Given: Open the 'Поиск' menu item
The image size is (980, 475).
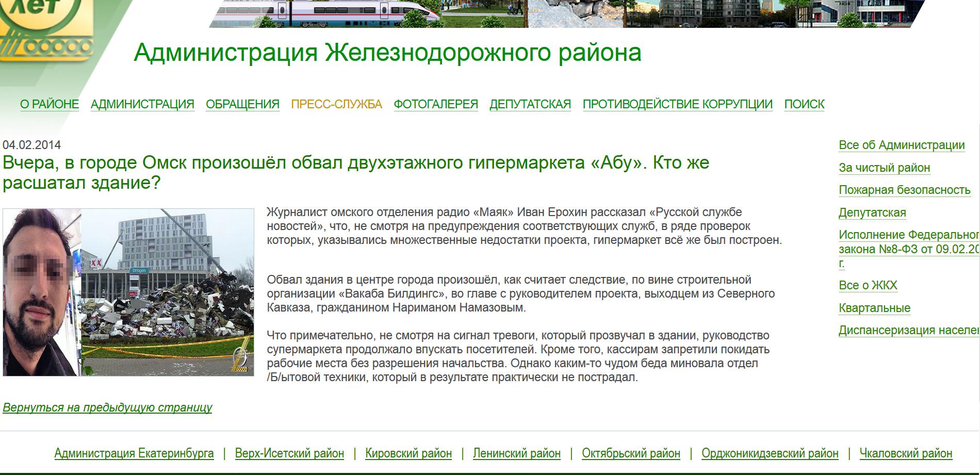Looking at the screenshot, I should click(805, 104).
